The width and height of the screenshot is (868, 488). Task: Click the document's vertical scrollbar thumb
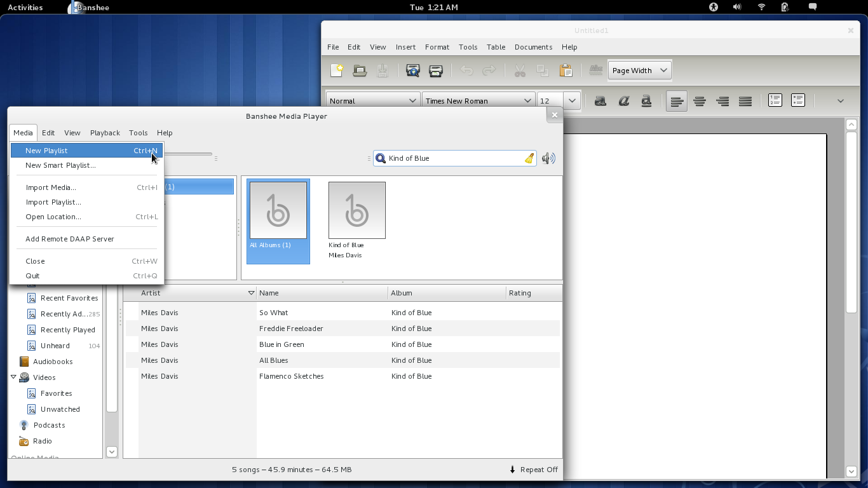851,222
